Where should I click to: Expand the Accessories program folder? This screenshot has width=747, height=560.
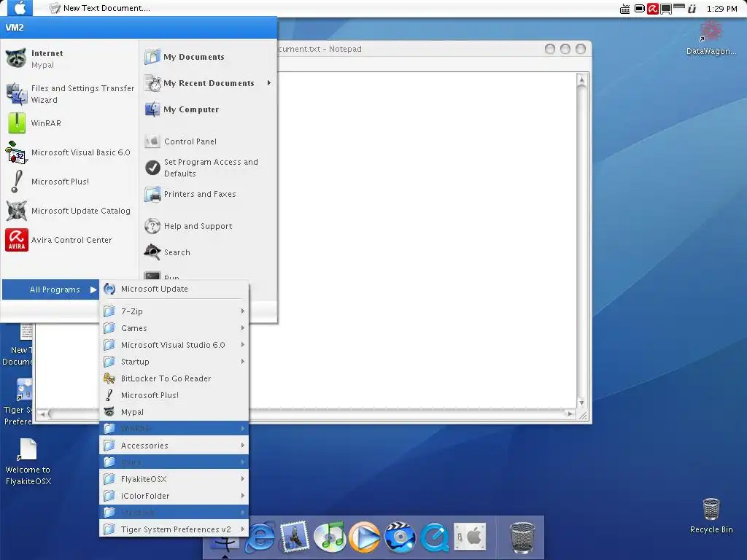(174, 446)
